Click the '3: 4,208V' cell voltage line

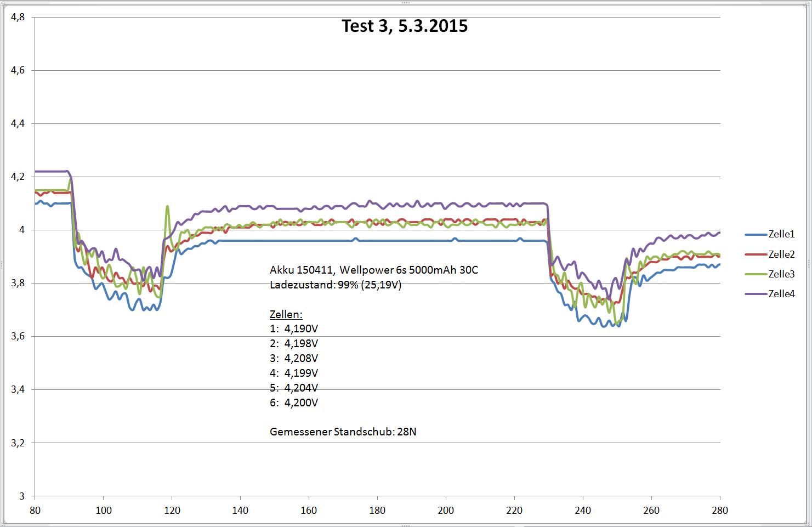click(x=294, y=358)
